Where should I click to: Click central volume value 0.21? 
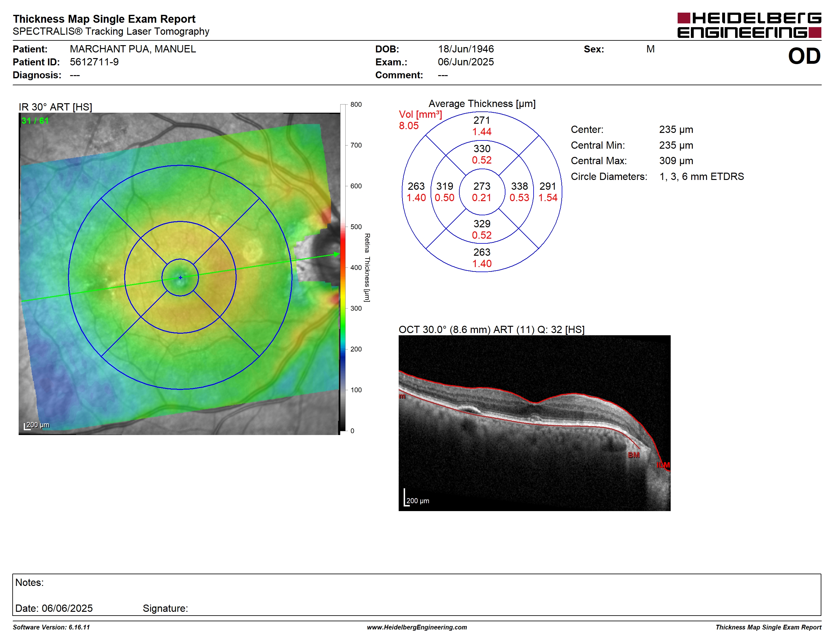(x=481, y=198)
